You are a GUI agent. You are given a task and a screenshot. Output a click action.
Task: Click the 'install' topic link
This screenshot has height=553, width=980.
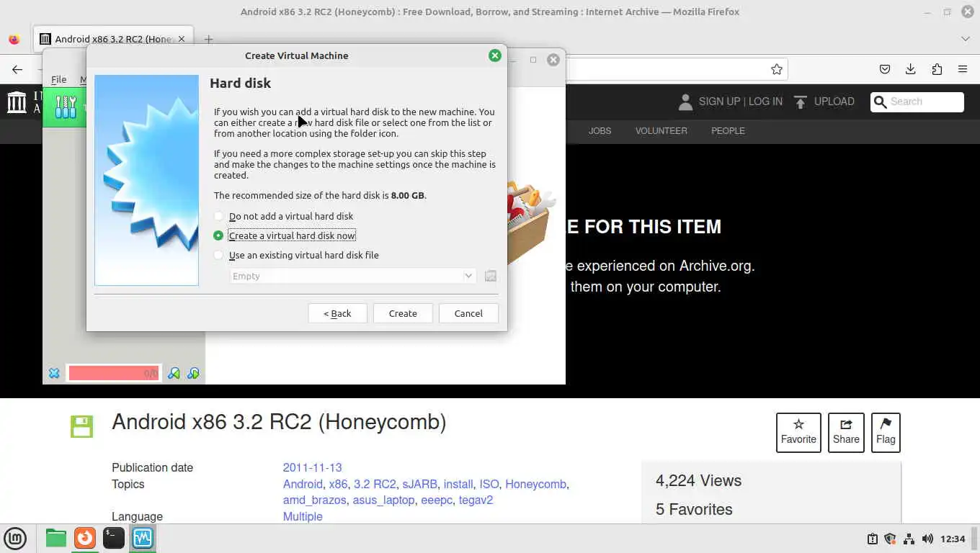point(458,484)
